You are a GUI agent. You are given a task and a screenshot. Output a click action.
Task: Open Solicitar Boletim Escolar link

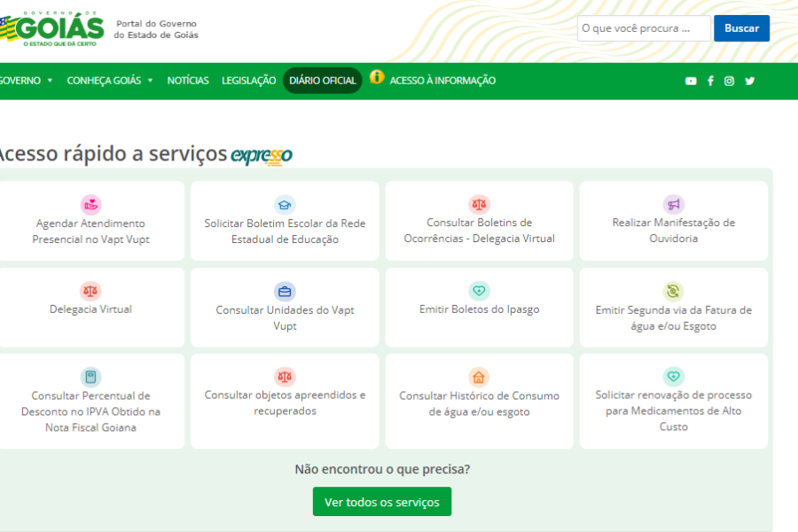click(x=285, y=231)
